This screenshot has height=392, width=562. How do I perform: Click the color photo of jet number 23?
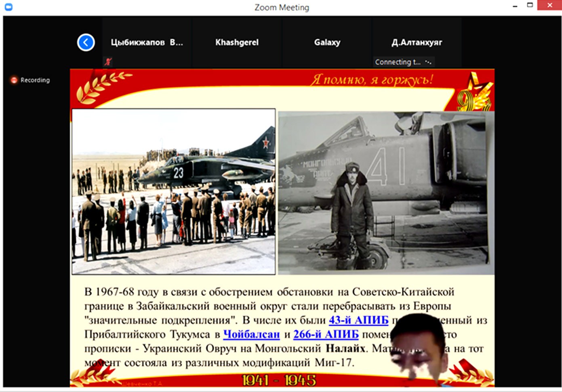174,191
